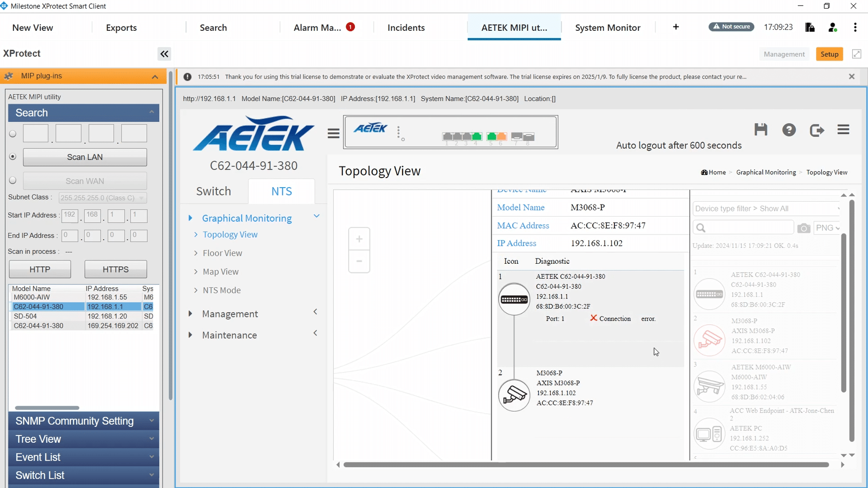Click the red X connection error icon

pyautogui.click(x=593, y=318)
